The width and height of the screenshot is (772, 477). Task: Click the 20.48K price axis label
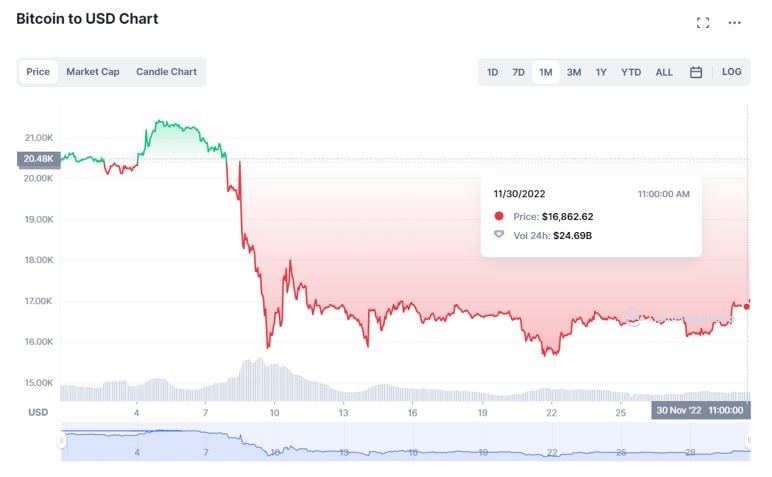pos(38,158)
